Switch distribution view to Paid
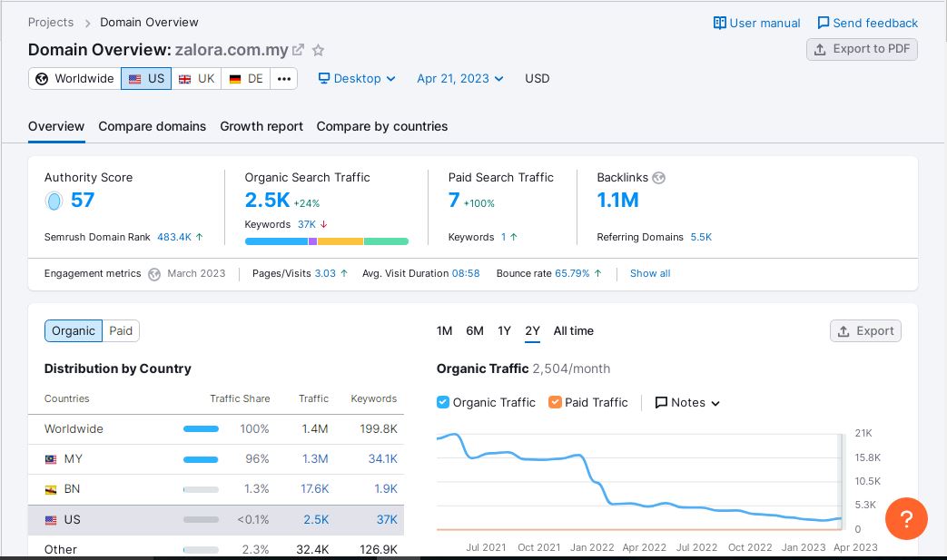The width and height of the screenshot is (947, 560). [x=121, y=331]
